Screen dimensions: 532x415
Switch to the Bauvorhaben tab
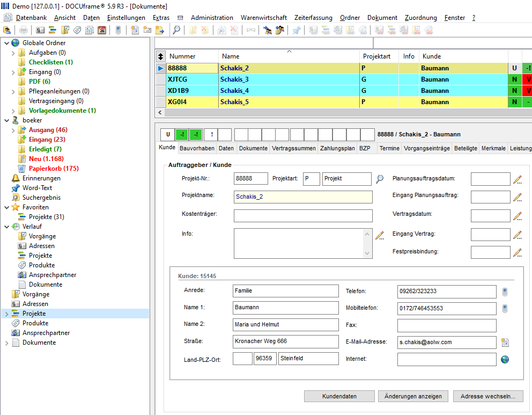pyautogui.click(x=197, y=148)
